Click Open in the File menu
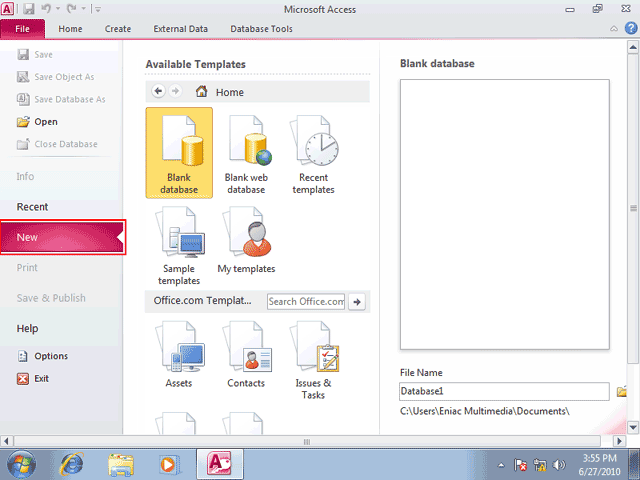The image size is (640, 480). (37, 122)
